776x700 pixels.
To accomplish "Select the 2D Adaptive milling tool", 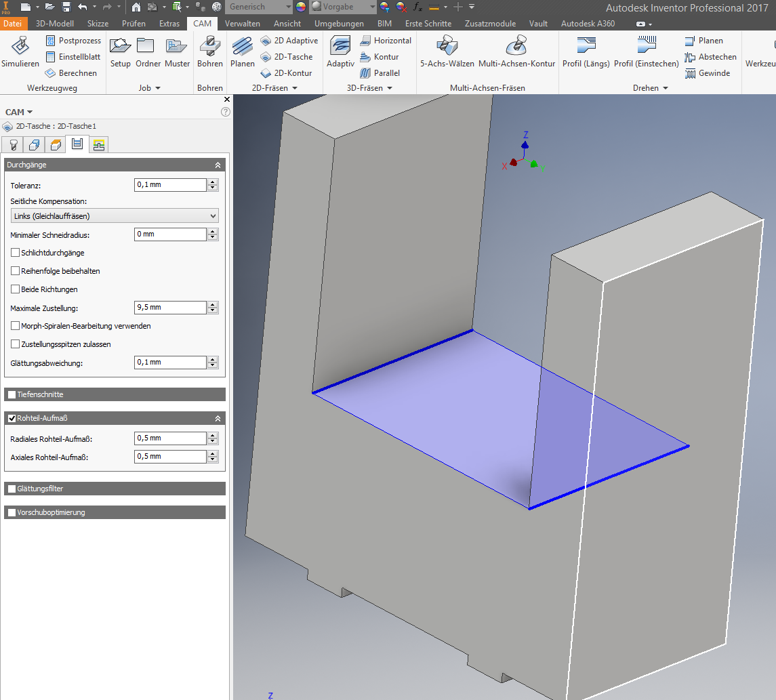I will 289,41.
